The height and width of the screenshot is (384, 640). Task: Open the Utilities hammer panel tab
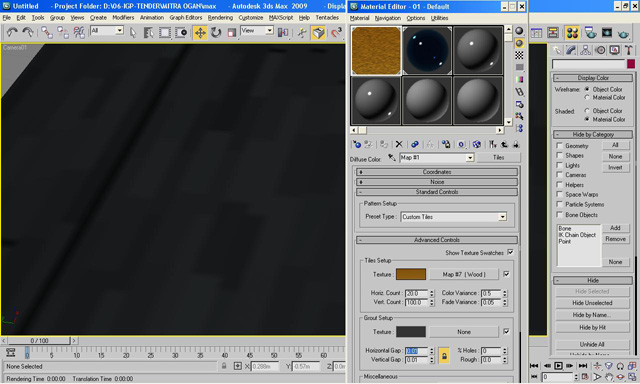coord(629,50)
